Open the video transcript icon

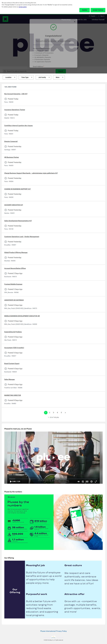point(83,481)
